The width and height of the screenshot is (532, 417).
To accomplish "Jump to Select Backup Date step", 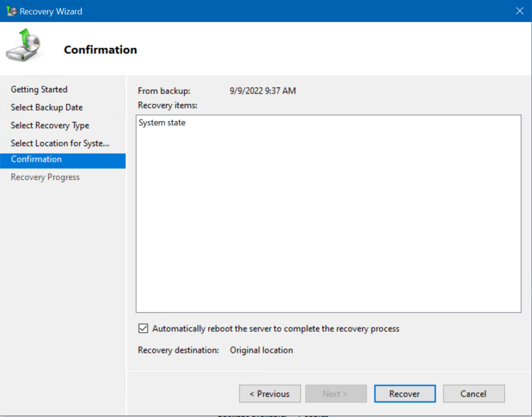I will coord(47,107).
